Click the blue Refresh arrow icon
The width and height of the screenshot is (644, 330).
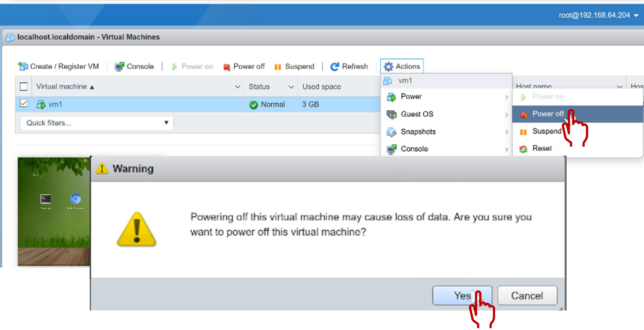point(334,66)
